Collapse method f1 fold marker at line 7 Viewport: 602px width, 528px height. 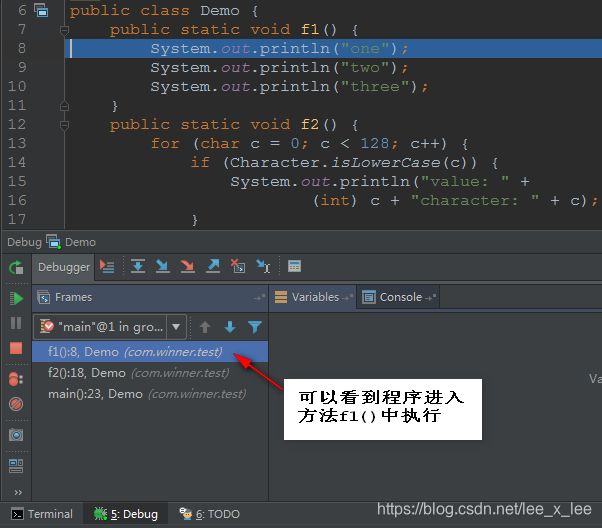[x=64, y=30]
